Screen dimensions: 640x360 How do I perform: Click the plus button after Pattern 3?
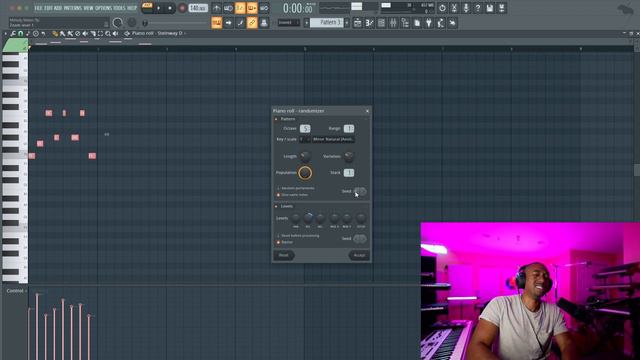[347, 23]
